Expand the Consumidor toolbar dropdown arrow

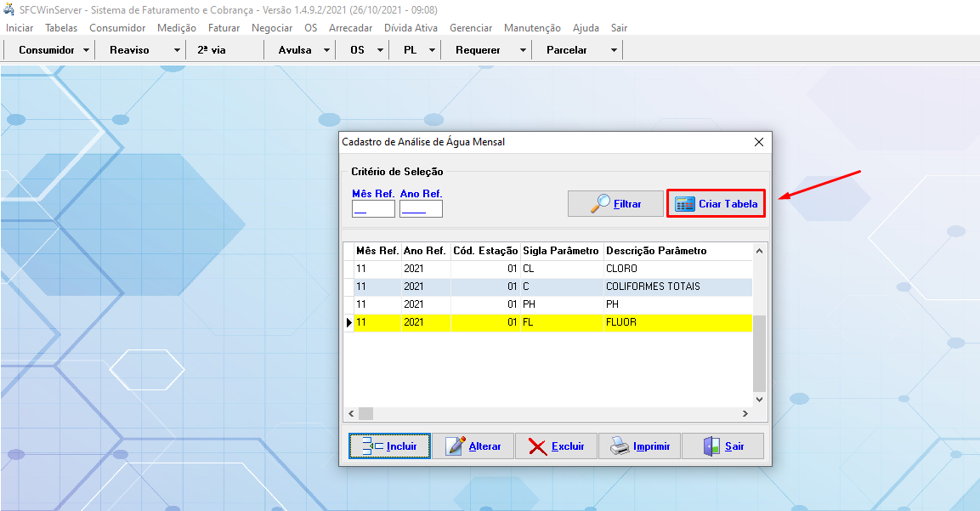coord(87,50)
